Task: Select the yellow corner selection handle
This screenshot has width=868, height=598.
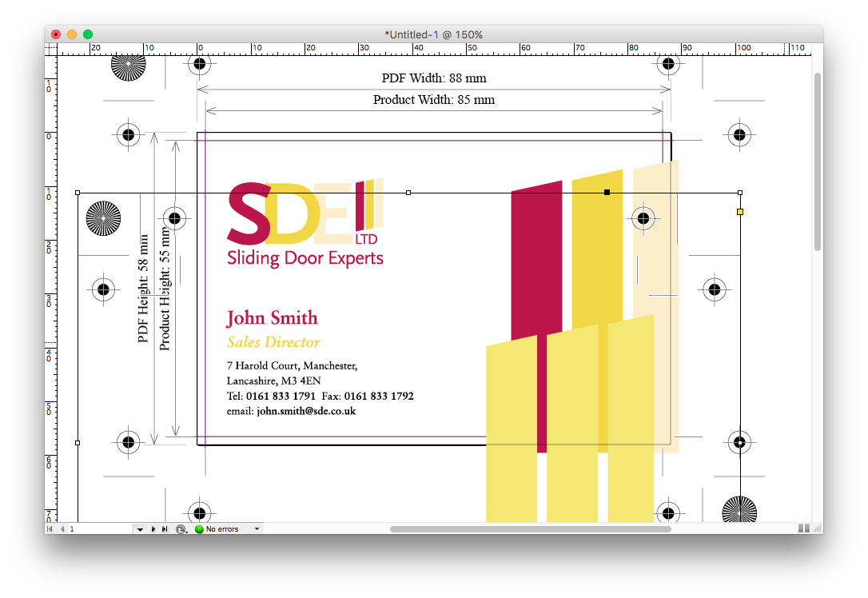Action: pos(739,210)
